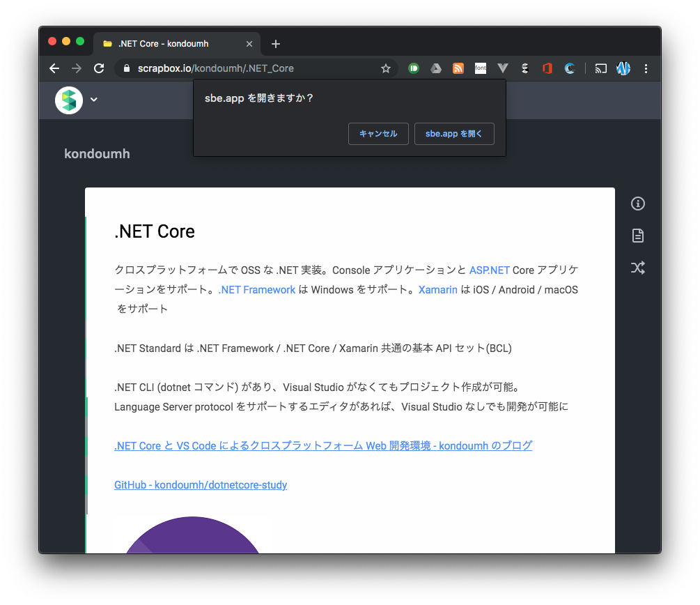The image size is (700, 605).
Task: Close the .NET Core - kondoumh tab
Action: [x=249, y=44]
